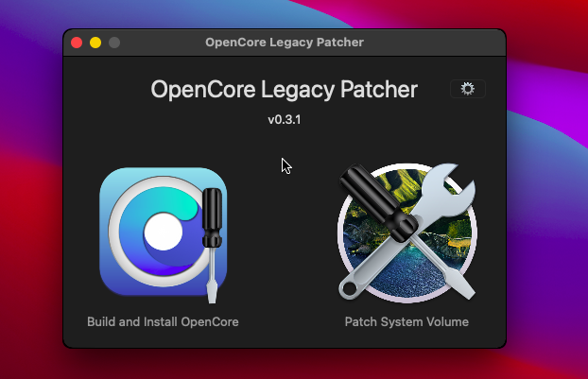Close the OpenCore Legacy Patcher window
This screenshot has height=379, width=588.
point(77,43)
